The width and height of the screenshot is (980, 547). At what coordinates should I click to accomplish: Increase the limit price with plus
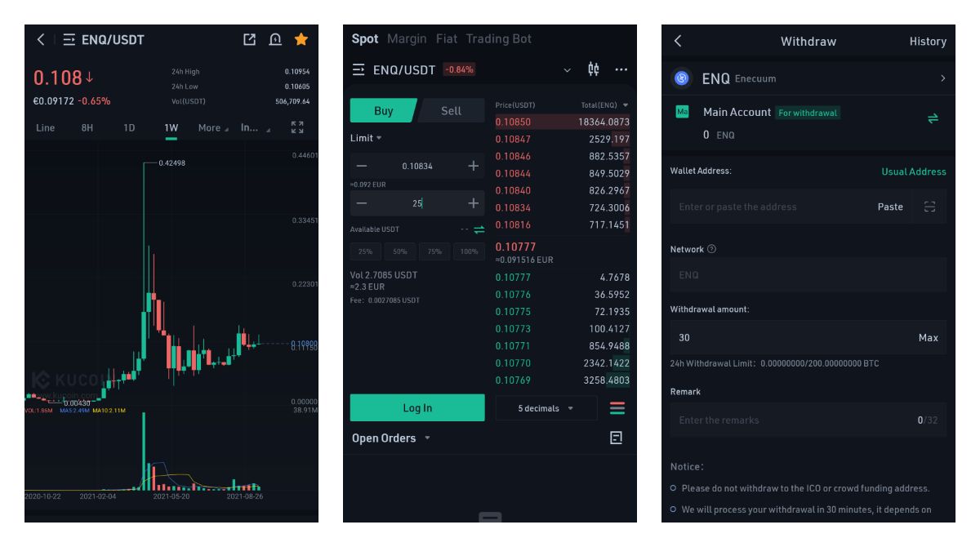(x=473, y=166)
